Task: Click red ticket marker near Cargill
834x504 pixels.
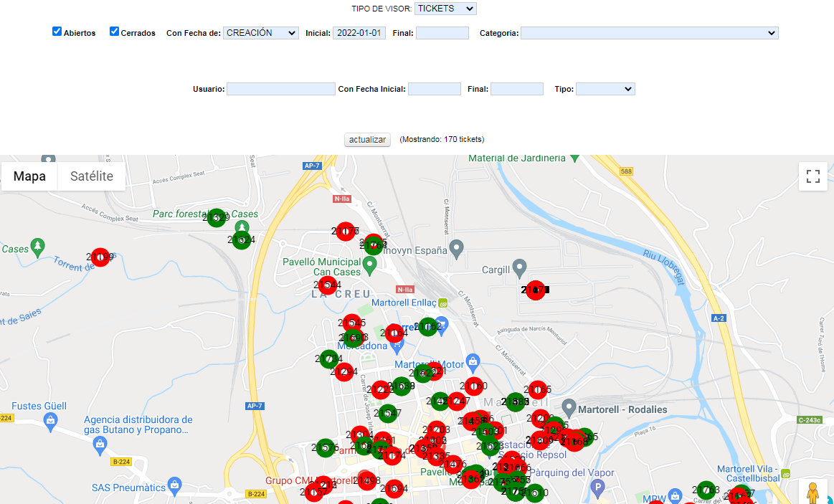Action: 535,290
